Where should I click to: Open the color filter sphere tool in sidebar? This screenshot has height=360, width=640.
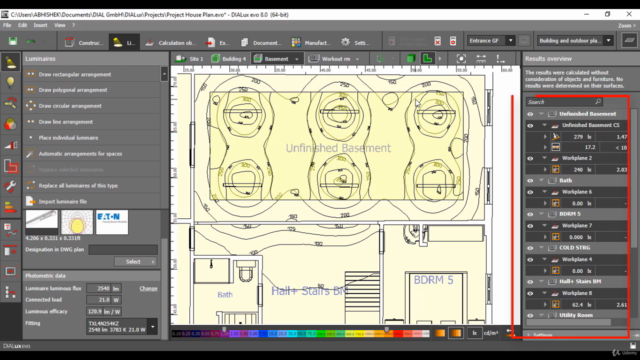click(10, 124)
